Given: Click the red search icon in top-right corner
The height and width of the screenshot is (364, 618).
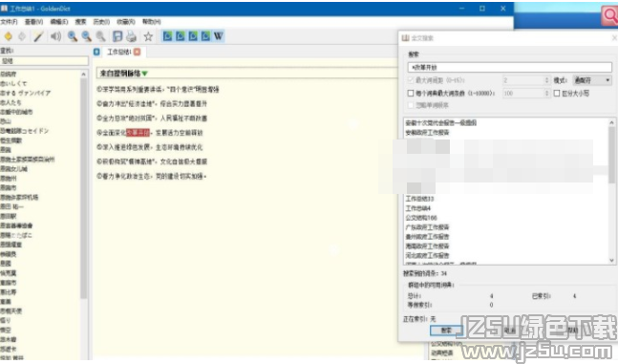Looking at the screenshot, I should tap(609, 16).
